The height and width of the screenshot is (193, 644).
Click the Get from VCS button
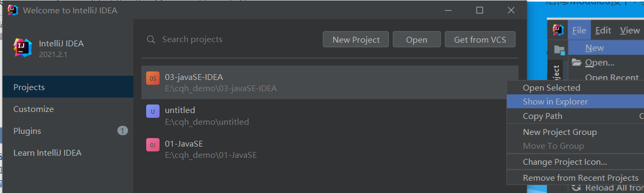(x=480, y=39)
